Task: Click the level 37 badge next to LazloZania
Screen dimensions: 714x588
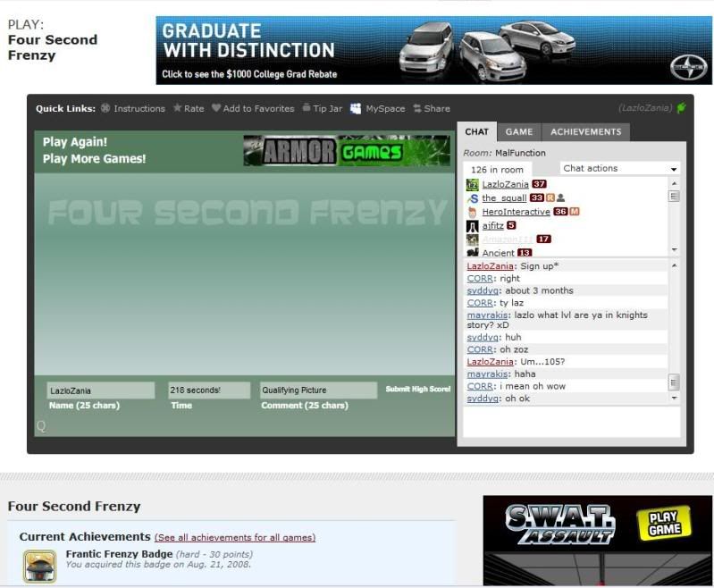Action: pos(539,184)
